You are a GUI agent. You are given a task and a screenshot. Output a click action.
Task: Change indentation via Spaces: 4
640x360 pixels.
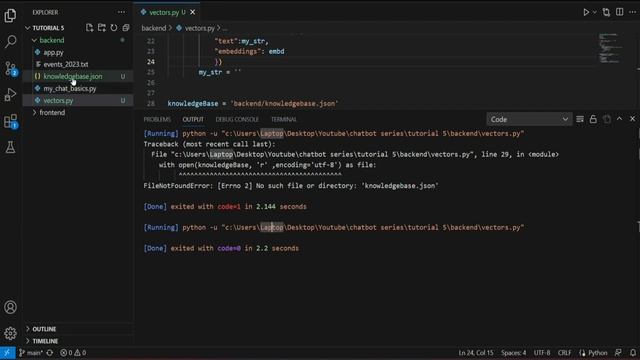pos(513,353)
